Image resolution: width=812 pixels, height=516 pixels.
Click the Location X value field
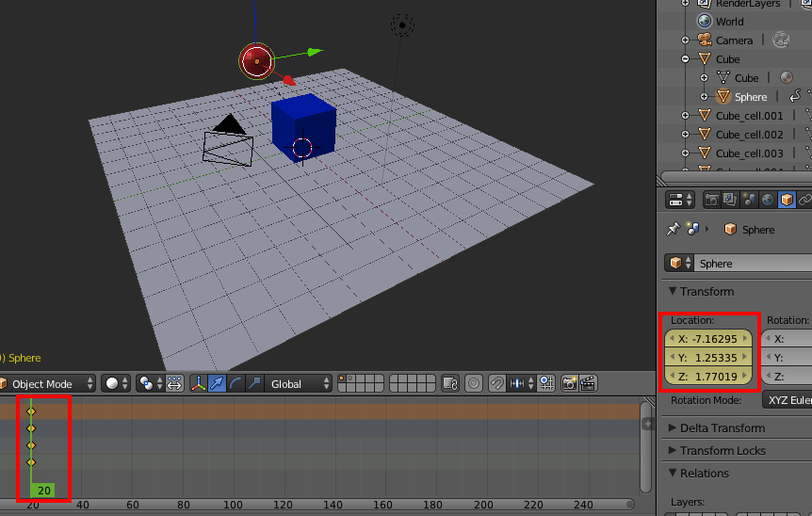click(x=708, y=338)
